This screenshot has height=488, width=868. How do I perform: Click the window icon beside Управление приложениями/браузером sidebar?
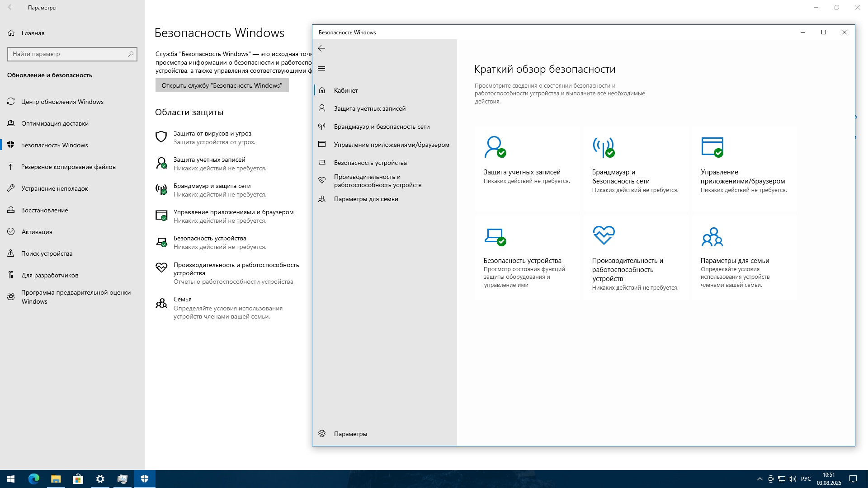pos(322,144)
